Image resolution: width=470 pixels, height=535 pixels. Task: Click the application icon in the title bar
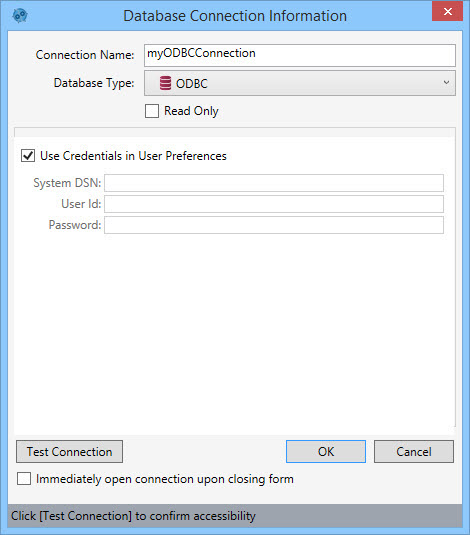tap(20, 16)
